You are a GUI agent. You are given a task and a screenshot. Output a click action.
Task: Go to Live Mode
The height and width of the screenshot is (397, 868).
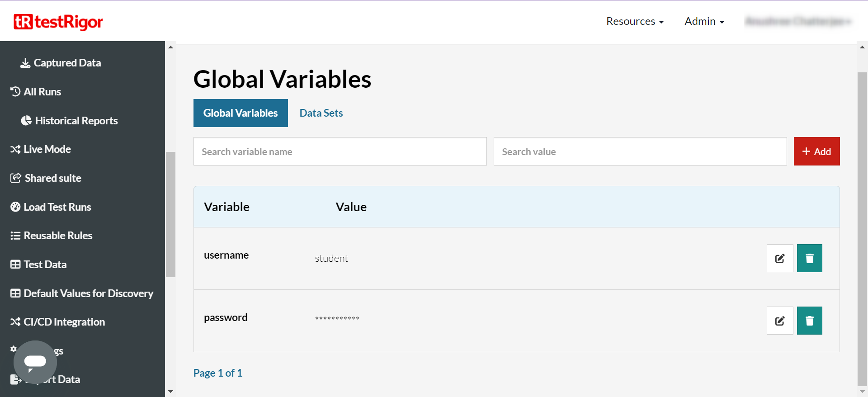click(x=47, y=149)
